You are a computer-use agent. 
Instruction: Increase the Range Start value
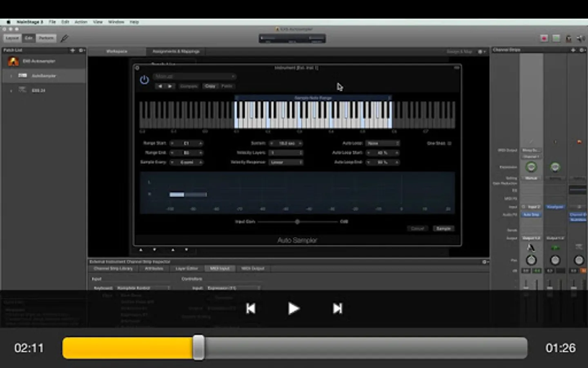click(200, 144)
